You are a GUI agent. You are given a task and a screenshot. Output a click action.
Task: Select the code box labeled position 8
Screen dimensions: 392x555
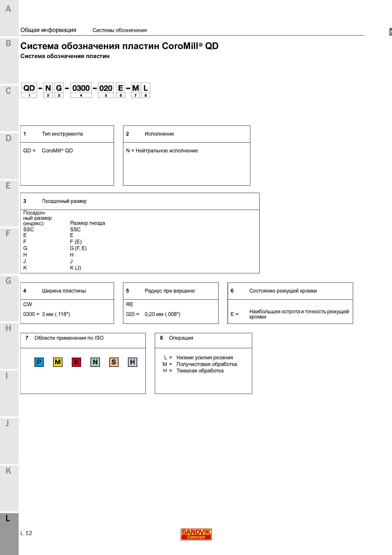coord(146,90)
